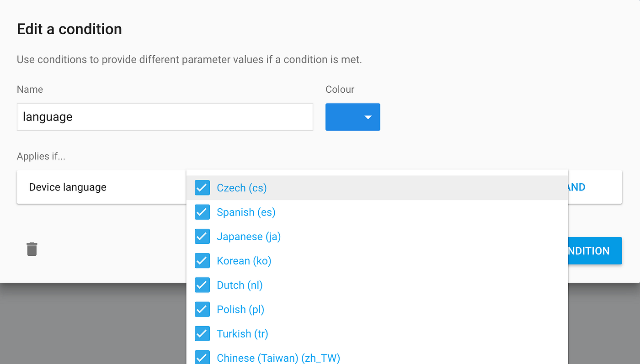Toggle the Chinese (Taiwan) (zh_TW) checkbox
The image size is (640, 364).
(202, 358)
